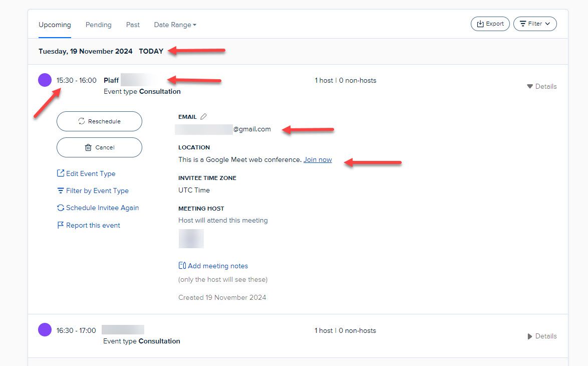Click the meeting host avatar thumbnail
This screenshot has width=588, height=366.
pos(191,239)
